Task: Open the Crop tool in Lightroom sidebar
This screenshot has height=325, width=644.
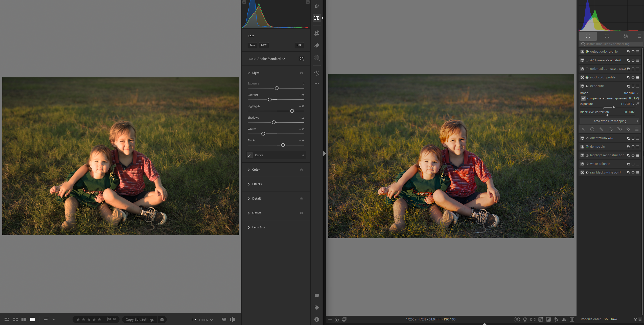Action: click(x=317, y=33)
